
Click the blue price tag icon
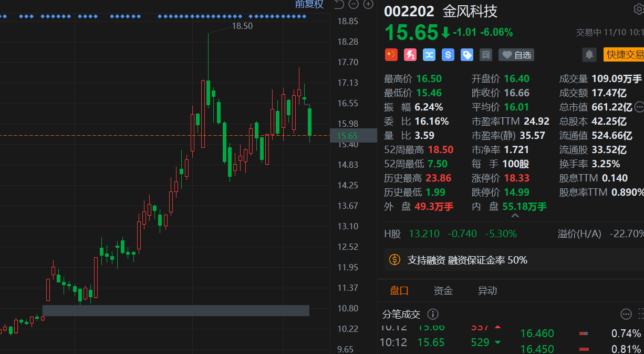tap(466, 55)
